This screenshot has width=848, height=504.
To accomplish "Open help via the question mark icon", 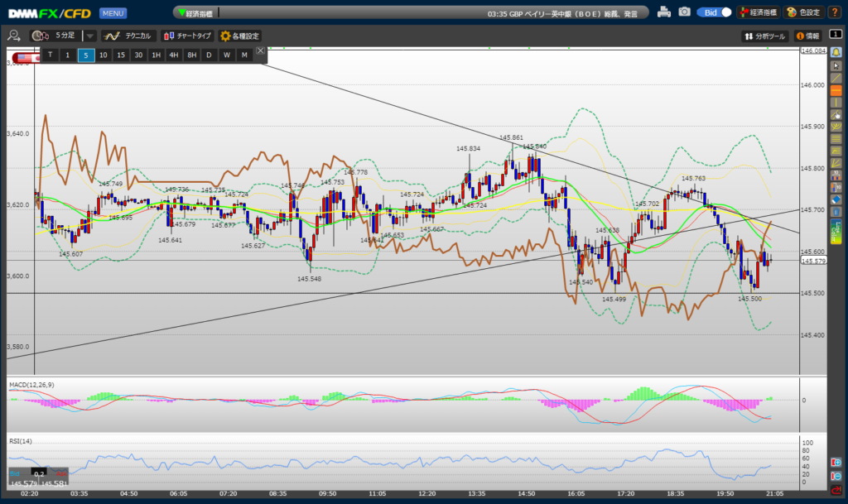I will [835, 12].
